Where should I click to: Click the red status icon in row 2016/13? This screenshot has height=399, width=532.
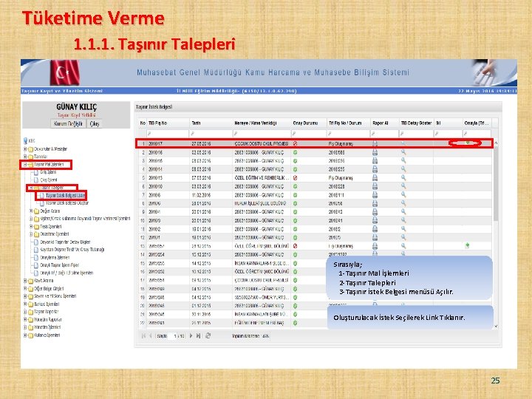tap(295, 178)
